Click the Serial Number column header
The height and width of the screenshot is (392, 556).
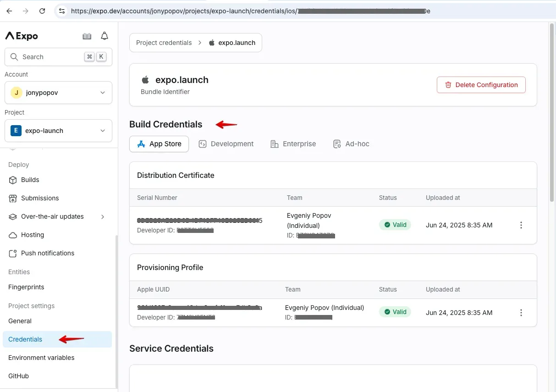pos(157,198)
